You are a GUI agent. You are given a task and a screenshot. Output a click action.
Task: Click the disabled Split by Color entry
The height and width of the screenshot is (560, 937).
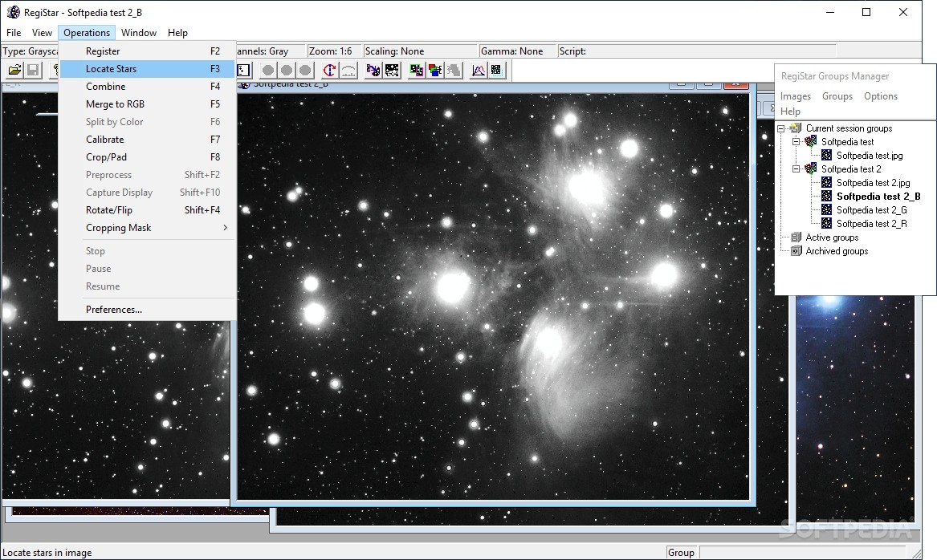pyautogui.click(x=148, y=122)
